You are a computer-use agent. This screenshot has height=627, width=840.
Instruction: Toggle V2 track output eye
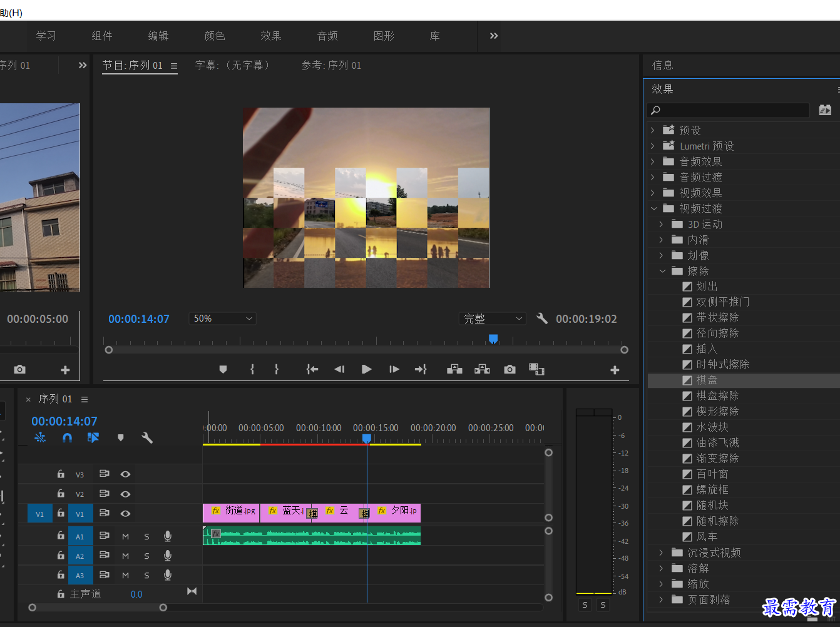click(x=125, y=494)
